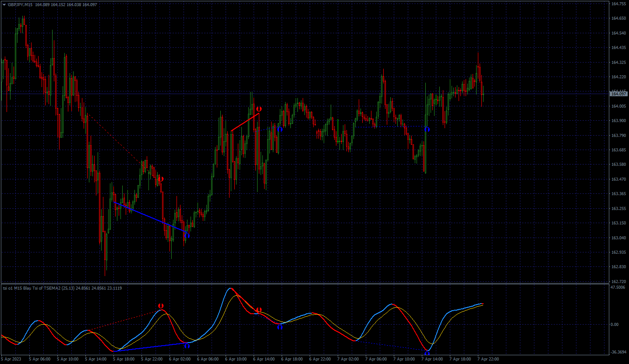This screenshot has height=364, width=629.
Task: Click the blue arrow near 7 Apr 14:00 on price chart
Action: click(x=427, y=129)
